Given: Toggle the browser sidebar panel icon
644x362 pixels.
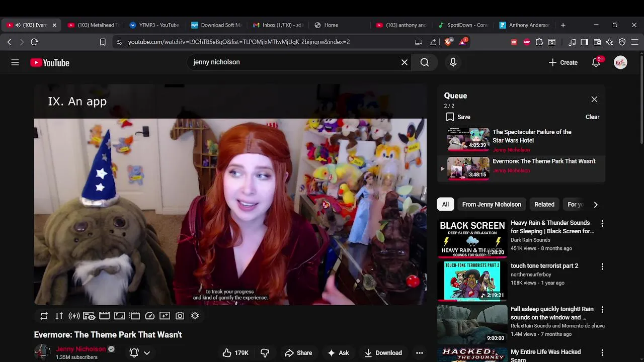Looking at the screenshot, I should click(x=584, y=42).
